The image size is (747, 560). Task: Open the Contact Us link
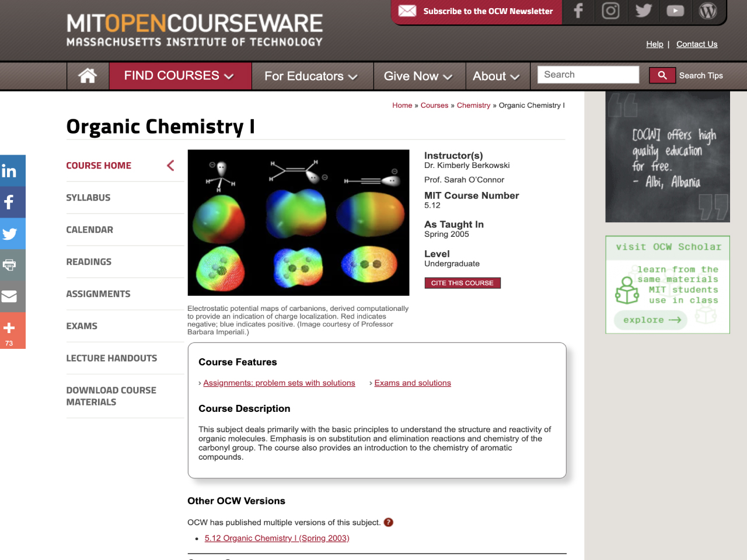tap(697, 44)
